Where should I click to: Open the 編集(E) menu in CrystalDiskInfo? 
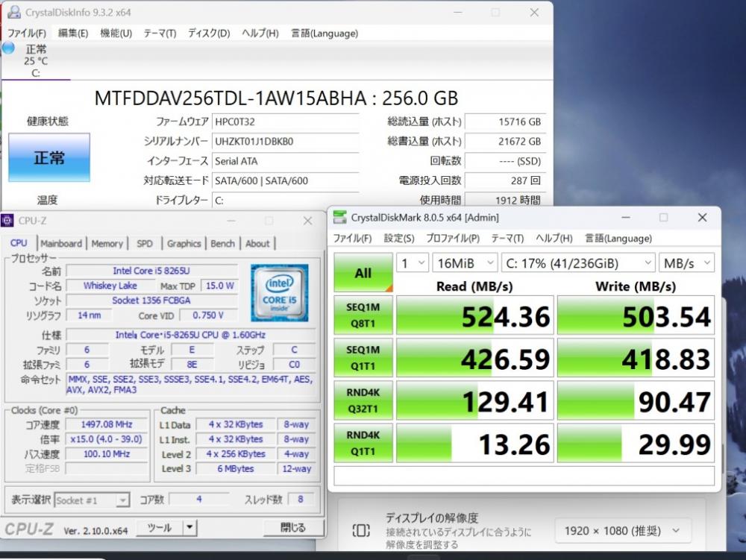(73, 34)
